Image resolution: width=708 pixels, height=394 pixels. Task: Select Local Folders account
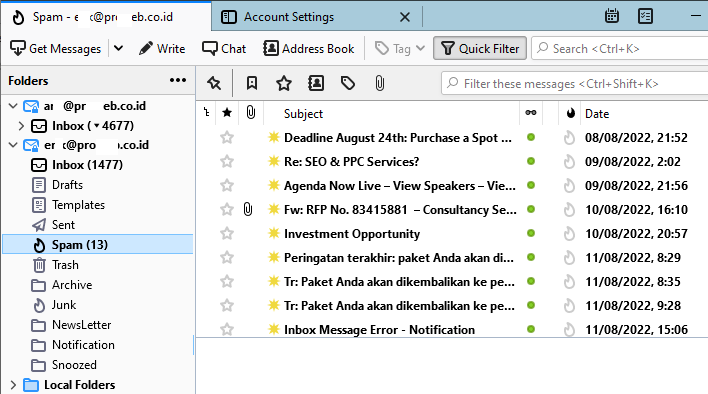click(79, 385)
